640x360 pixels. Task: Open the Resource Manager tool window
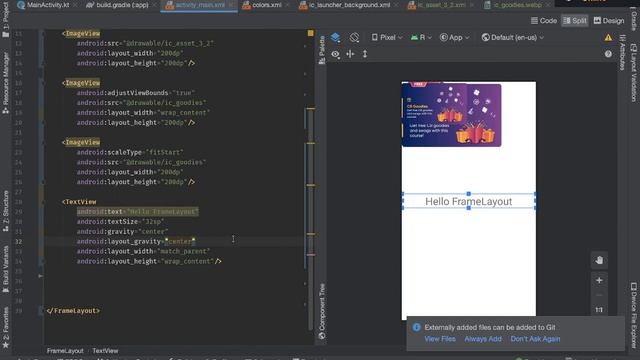(x=6, y=83)
